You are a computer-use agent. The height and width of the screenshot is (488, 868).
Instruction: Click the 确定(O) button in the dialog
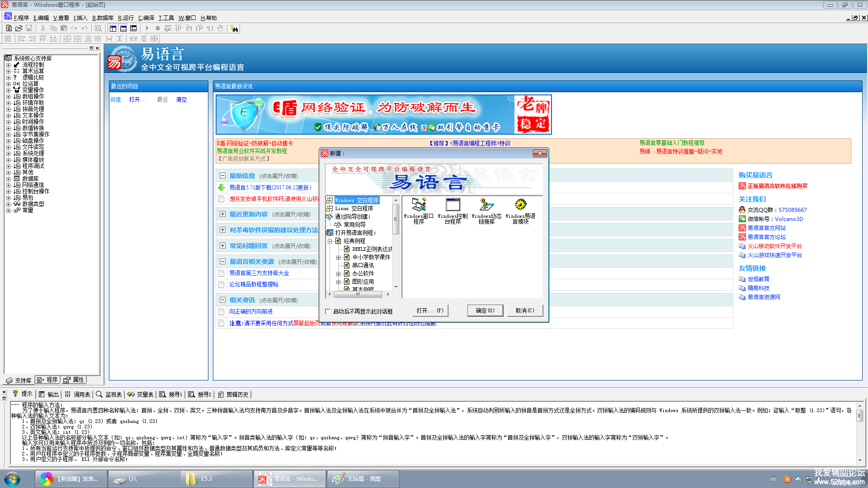pyautogui.click(x=485, y=310)
